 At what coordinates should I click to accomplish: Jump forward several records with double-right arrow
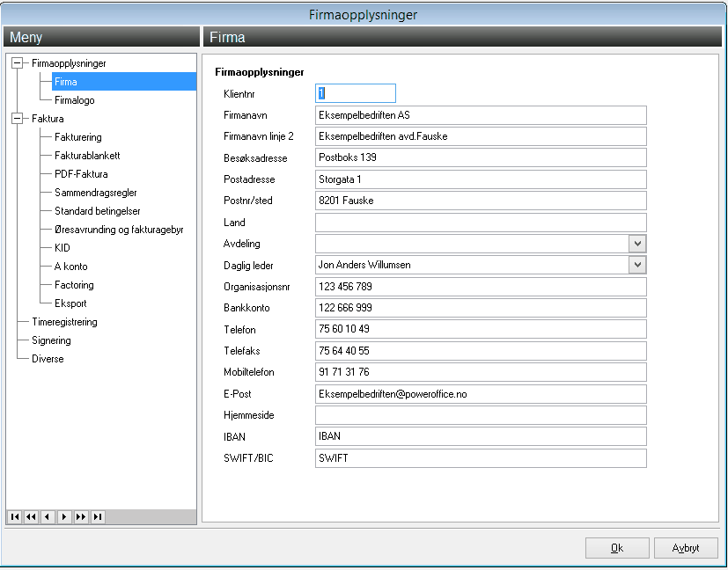pyautogui.click(x=81, y=516)
